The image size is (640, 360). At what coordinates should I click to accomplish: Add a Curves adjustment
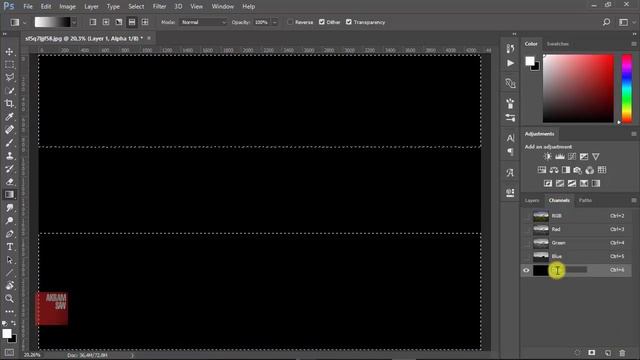572,157
